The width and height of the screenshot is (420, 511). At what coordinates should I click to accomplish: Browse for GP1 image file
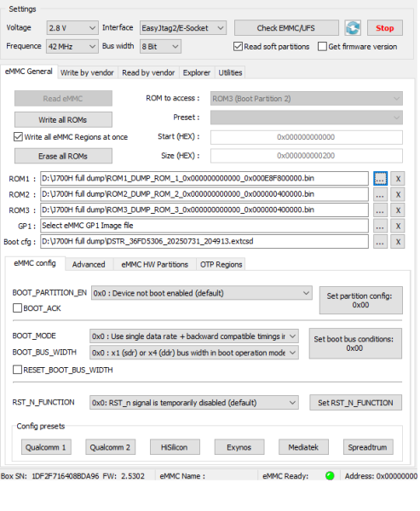point(380,226)
